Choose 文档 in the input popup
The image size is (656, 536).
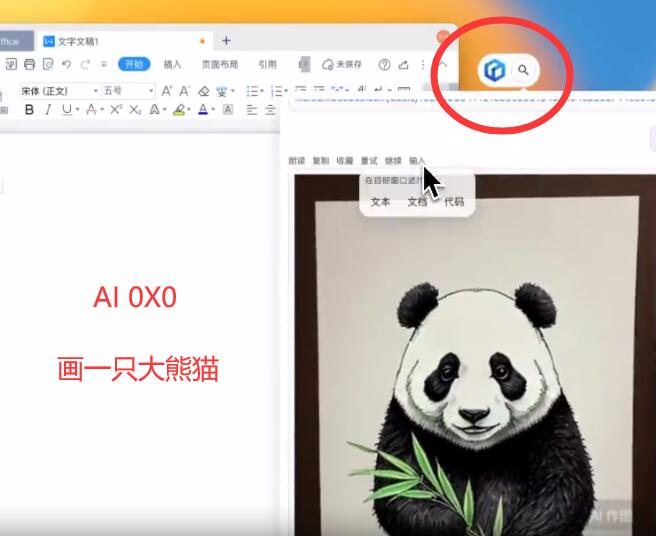pyautogui.click(x=417, y=202)
